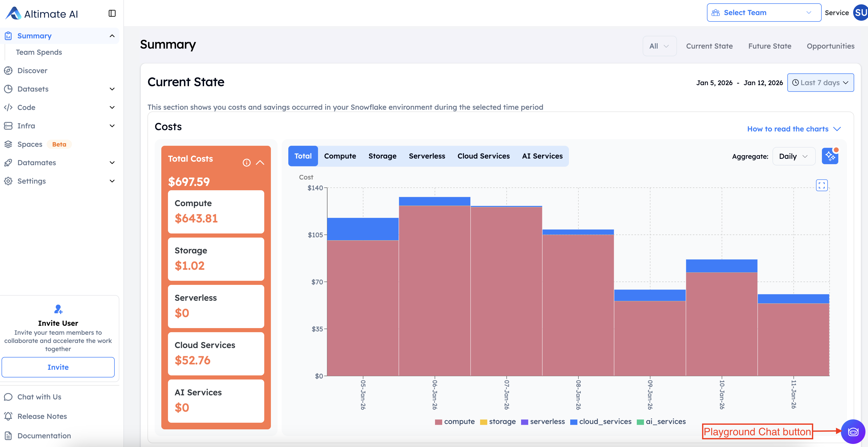Switch to the Compute cost tab
This screenshot has height=447, width=868.
click(340, 156)
